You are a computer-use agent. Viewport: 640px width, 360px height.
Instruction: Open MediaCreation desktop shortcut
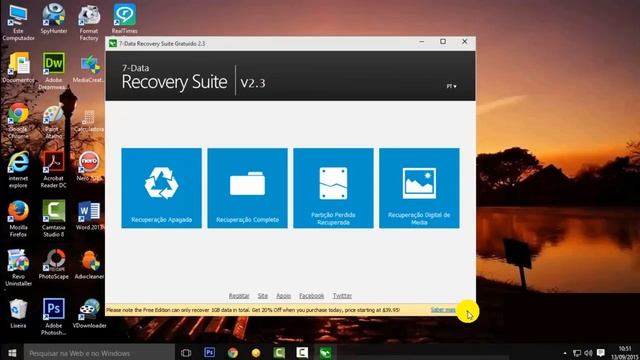(89, 68)
